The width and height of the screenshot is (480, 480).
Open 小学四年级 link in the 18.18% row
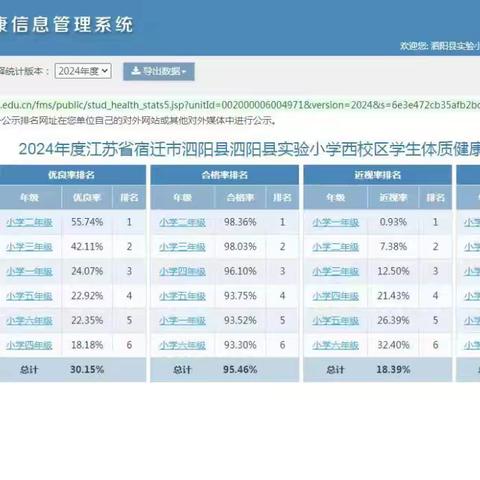click(x=29, y=345)
